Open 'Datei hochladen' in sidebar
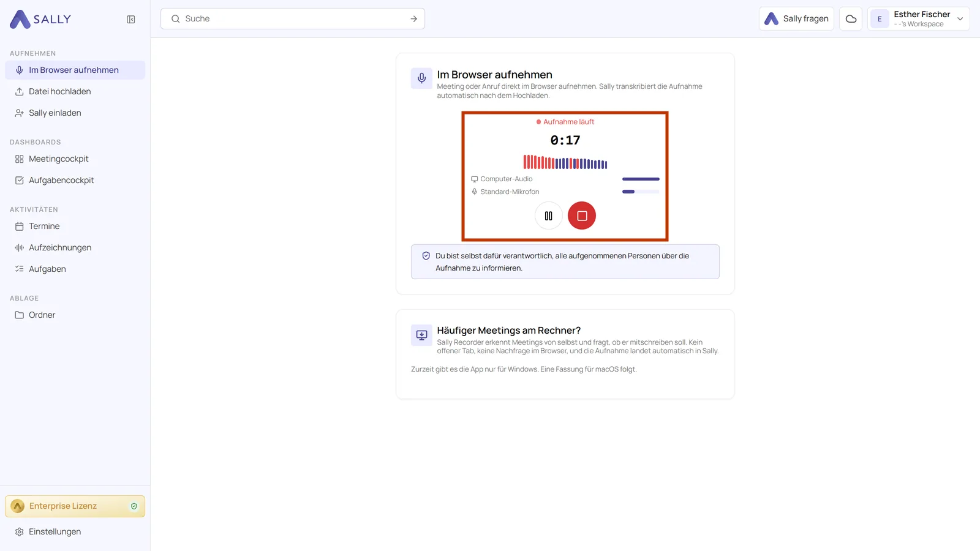The height and width of the screenshot is (551, 980). tap(75, 92)
